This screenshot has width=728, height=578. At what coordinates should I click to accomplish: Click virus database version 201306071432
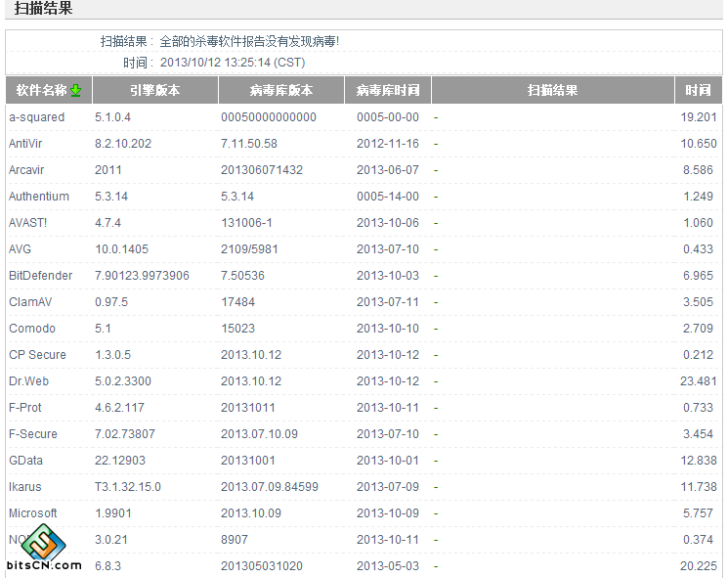[262, 170]
